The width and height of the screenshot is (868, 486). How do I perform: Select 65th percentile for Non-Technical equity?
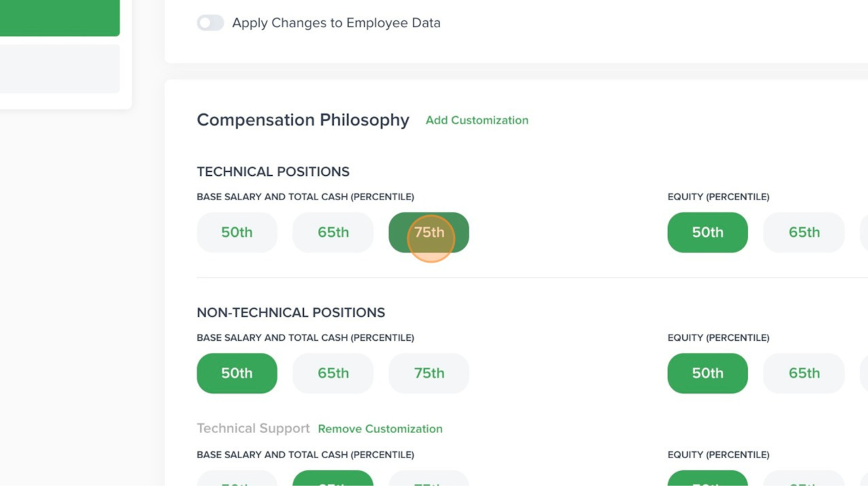pos(804,373)
